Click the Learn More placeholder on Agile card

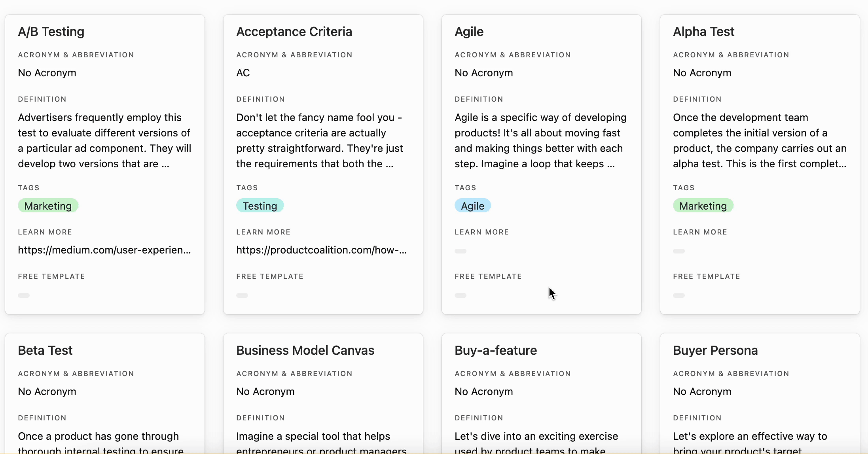coord(461,251)
